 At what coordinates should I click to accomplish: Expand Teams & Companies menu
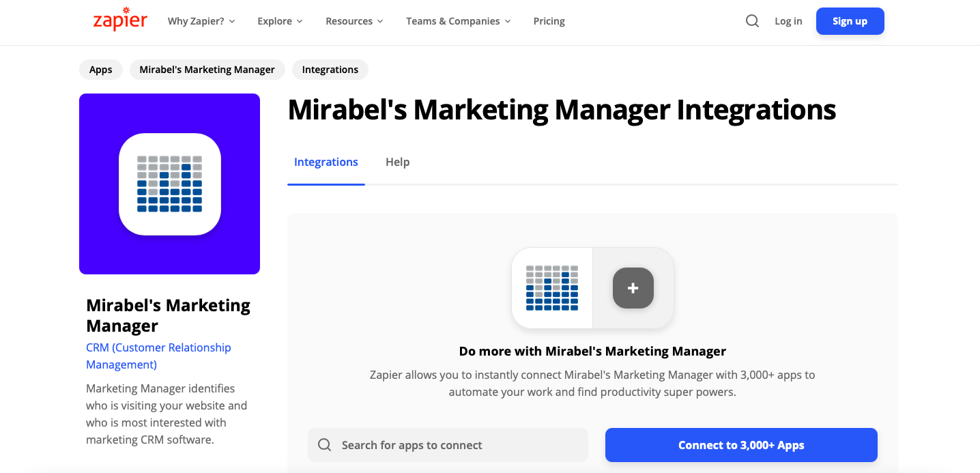pyautogui.click(x=458, y=21)
